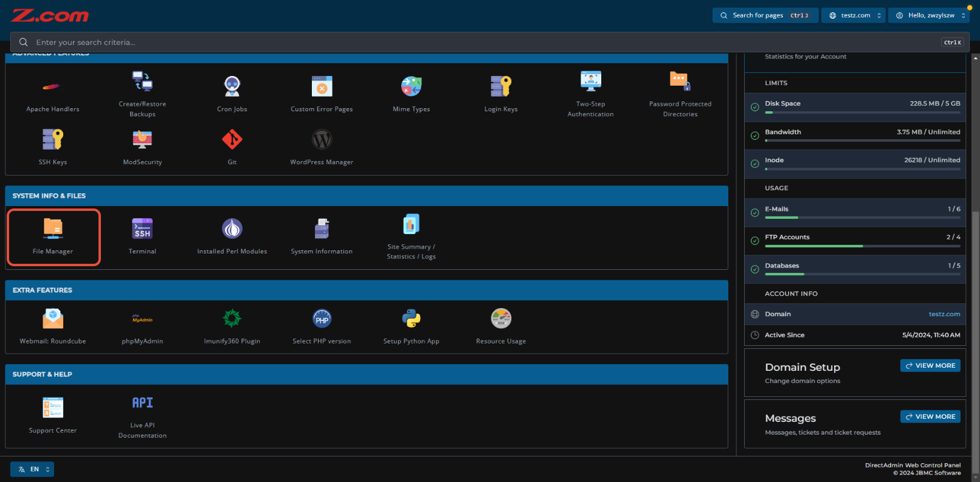The height and width of the screenshot is (482, 980).
Task: Click the Support & Help section header
Action: 367,374
